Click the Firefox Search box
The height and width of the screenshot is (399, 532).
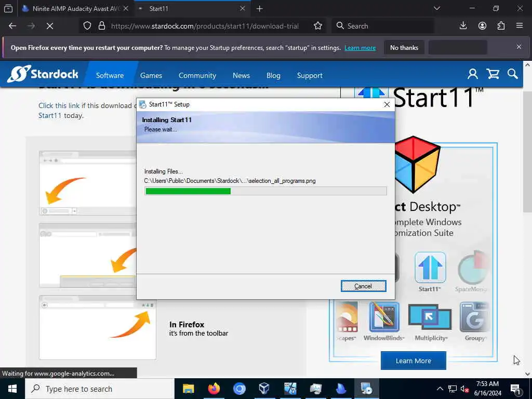tap(382, 26)
